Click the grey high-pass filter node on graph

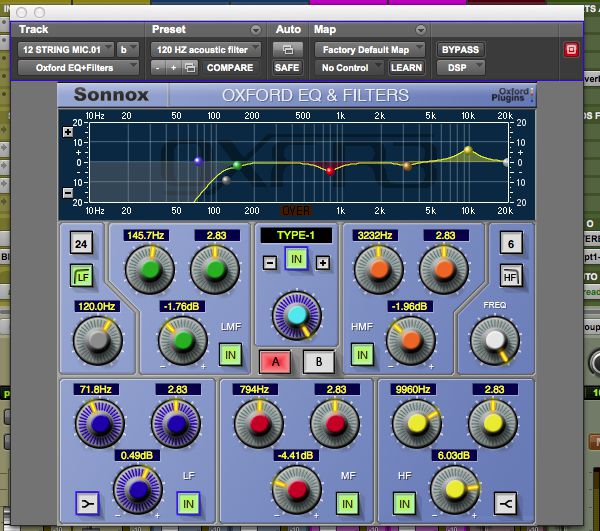226,180
